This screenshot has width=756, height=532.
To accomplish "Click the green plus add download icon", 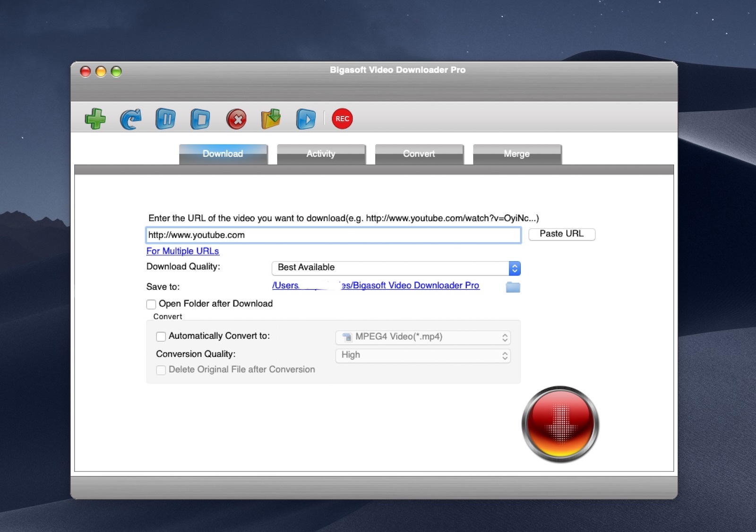I will click(95, 119).
